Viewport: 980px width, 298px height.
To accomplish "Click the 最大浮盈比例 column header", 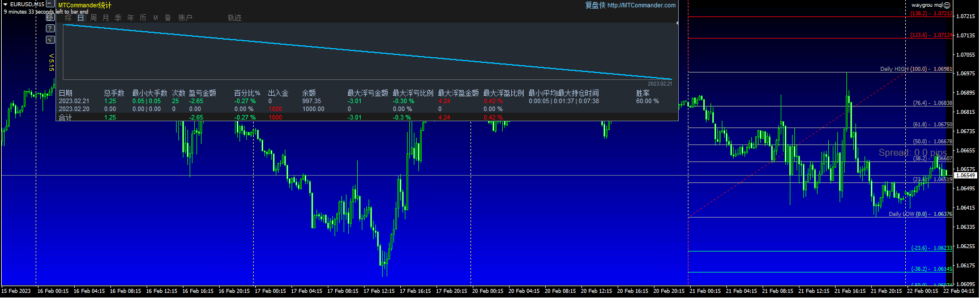I will 503,93.
